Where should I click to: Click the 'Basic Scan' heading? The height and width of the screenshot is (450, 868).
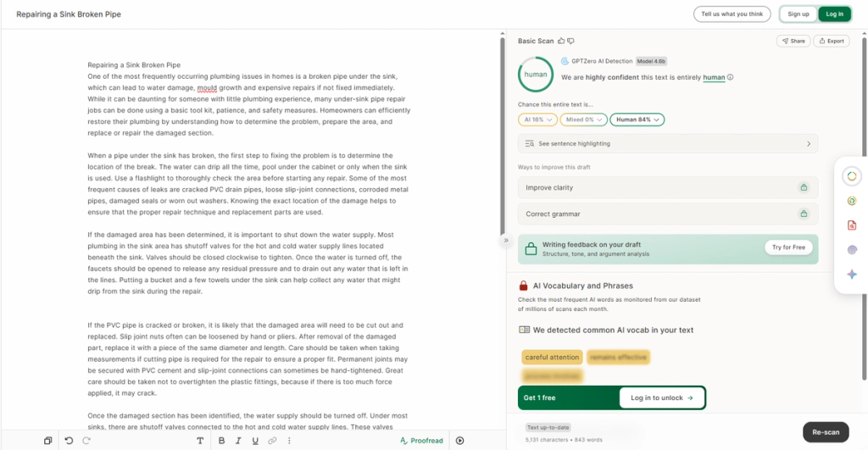[536, 41]
